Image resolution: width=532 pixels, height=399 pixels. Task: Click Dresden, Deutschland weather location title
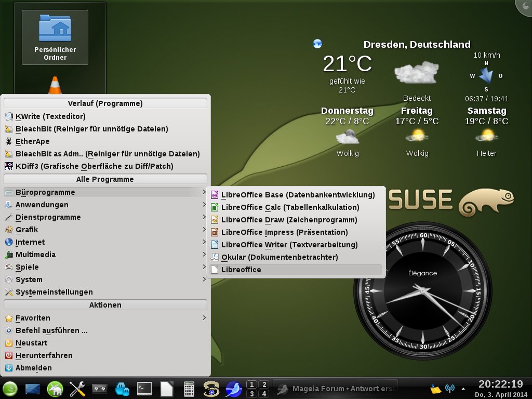[x=417, y=45]
